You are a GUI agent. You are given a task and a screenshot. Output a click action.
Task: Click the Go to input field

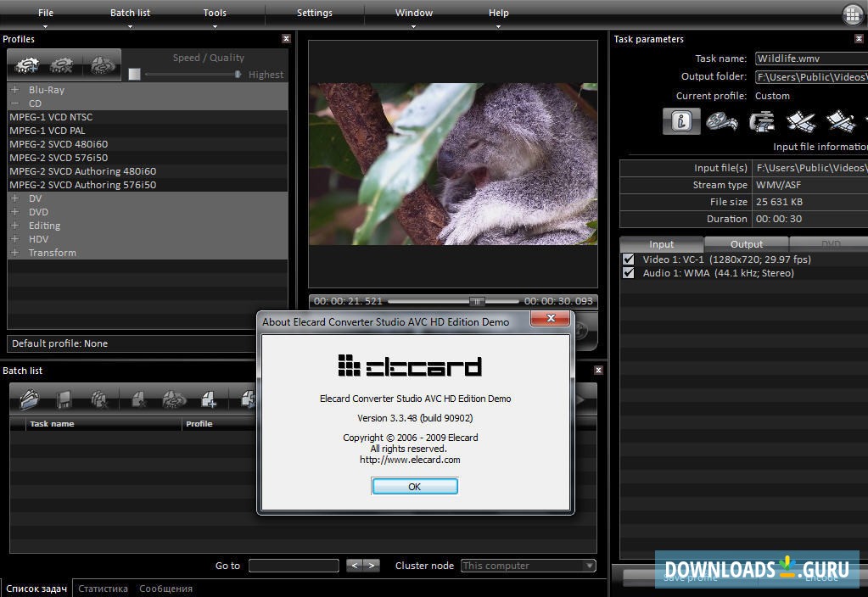tap(294, 566)
